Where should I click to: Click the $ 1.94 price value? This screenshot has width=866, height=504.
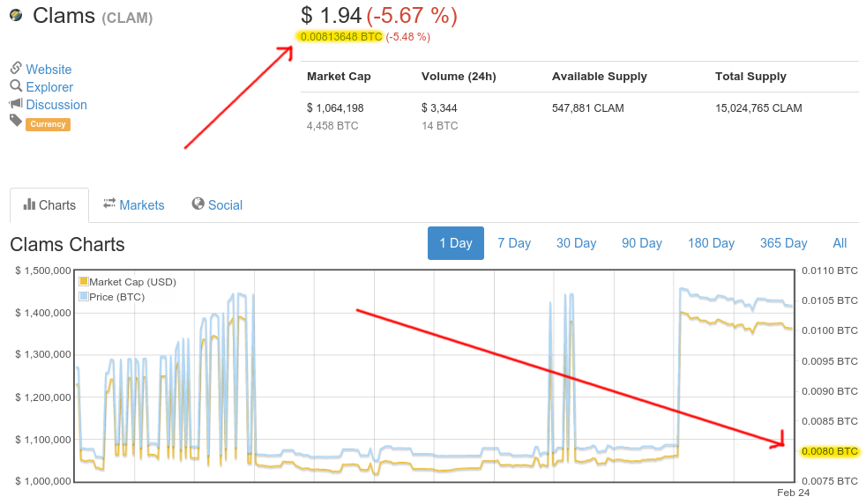(331, 16)
